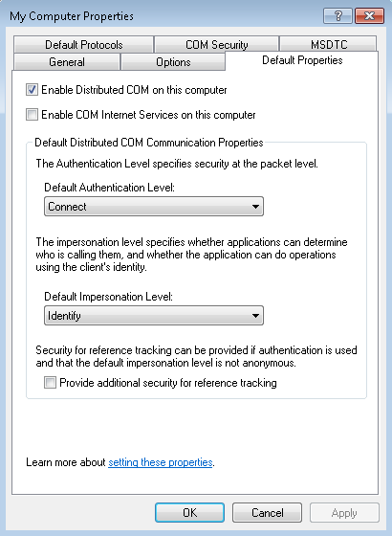Go to the MSDTC tab
Viewport: 392px width, 536px height.
329,44
